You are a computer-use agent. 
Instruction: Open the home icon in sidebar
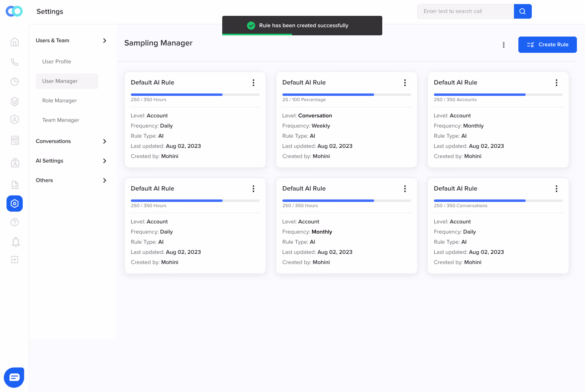pyautogui.click(x=15, y=42)
